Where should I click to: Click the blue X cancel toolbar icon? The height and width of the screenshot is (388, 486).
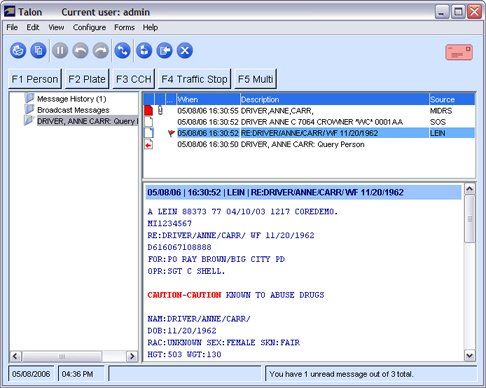(x=185, y=51)
